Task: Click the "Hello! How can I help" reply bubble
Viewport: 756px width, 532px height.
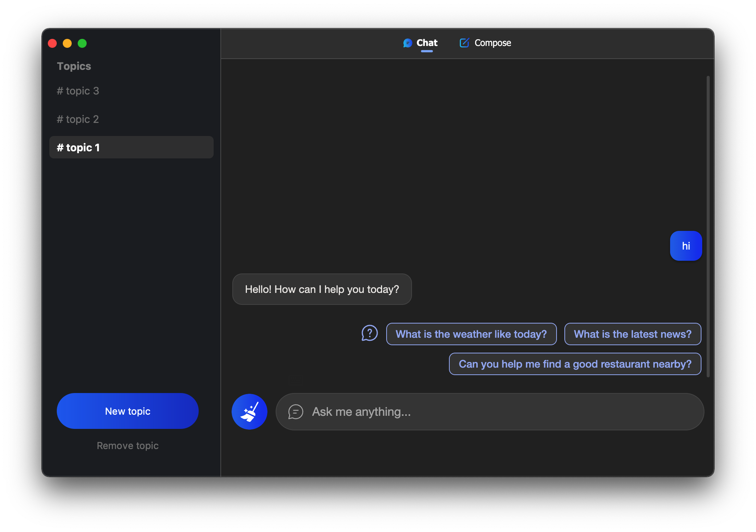Action: (322, 289)
